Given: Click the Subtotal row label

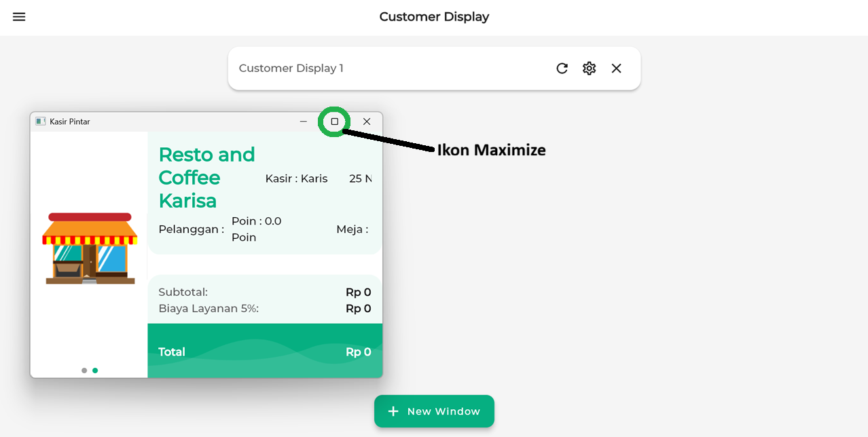Looking at the screenshot, I should pyautogui.click(x=183, y=292).
